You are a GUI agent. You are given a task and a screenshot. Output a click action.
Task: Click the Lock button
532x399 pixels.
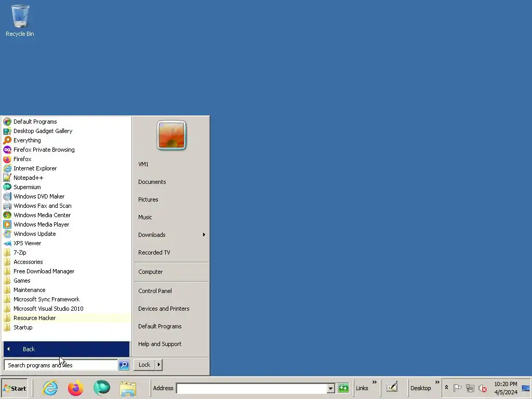[144, 365]
